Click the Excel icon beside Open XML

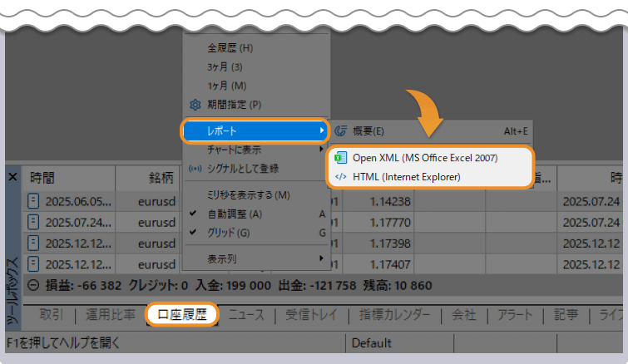(340, 158)
